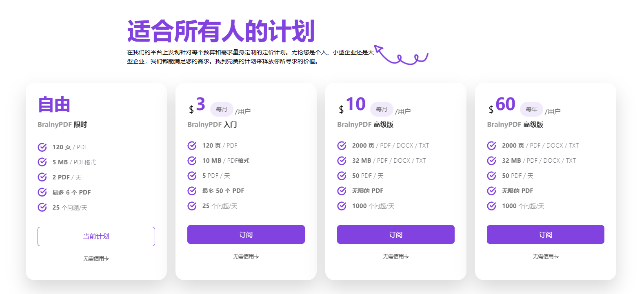Click check icon beside "50 PDF / 天" in $10 card

pos(342,176)
